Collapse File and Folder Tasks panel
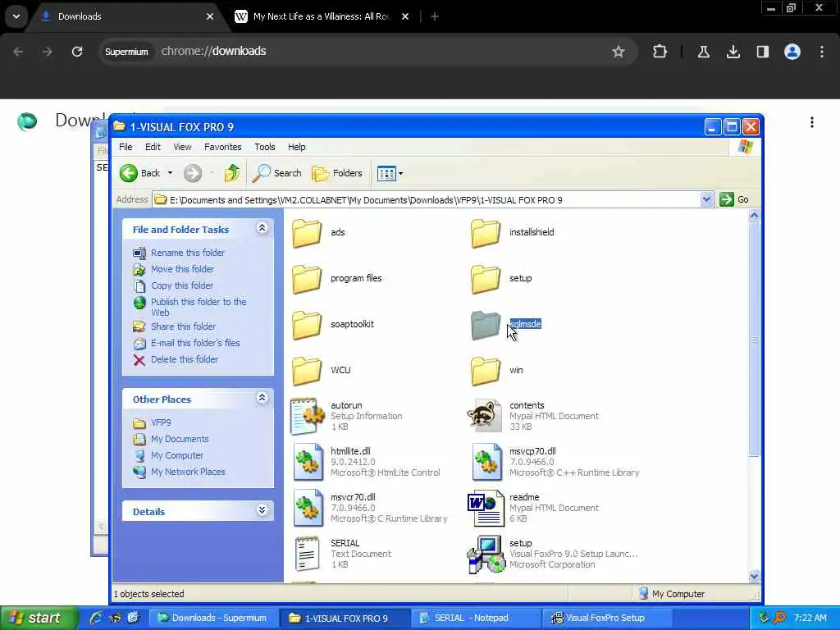Screen dimensions: 840x630 click(x=262, y=229)
